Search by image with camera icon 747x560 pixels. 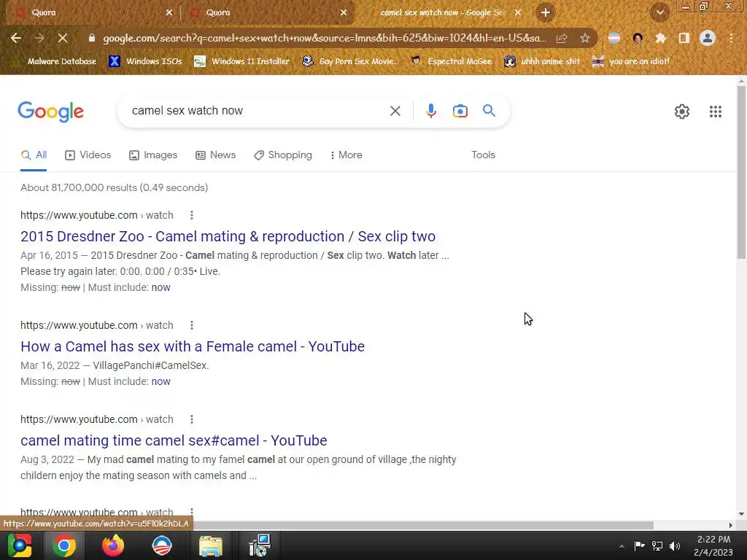tap(460, 111)
